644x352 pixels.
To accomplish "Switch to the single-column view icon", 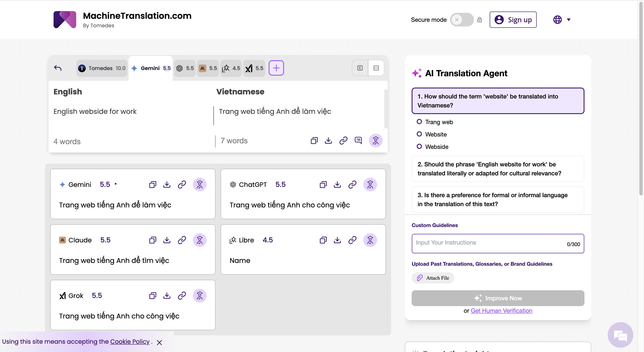I will click(x=360, y=68).
